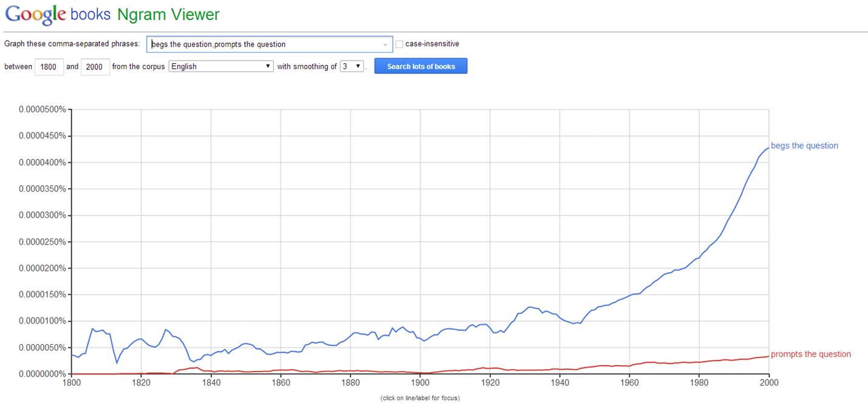Click the 1900 label on the x-axis

coord(420,384)
